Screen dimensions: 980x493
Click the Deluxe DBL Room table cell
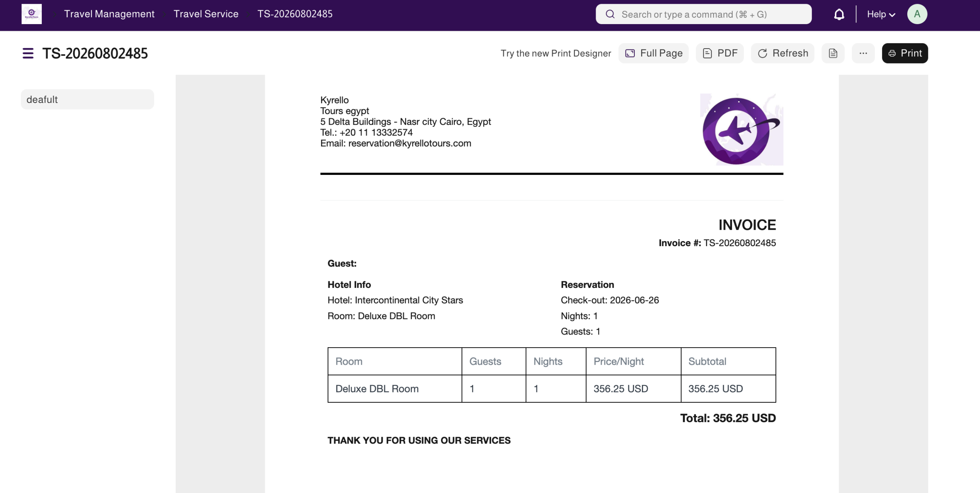tap(395, 389)
